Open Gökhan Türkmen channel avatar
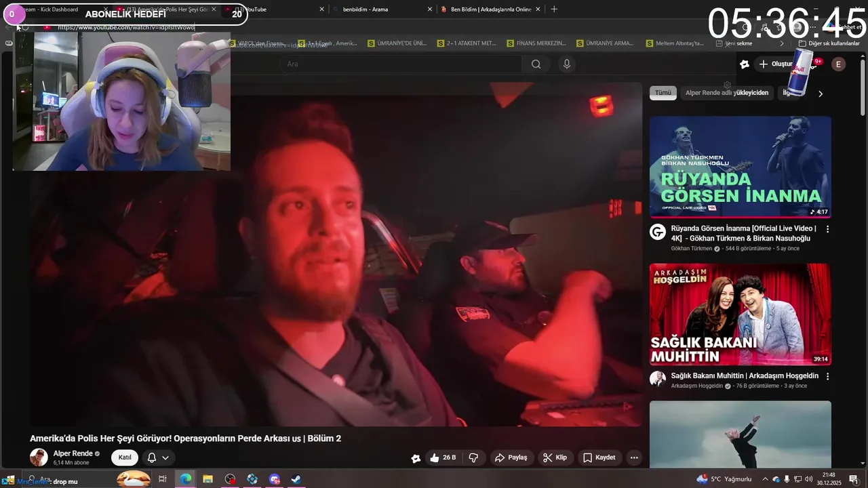The height and width of the screenshot is (488, 868). [658, 232]
